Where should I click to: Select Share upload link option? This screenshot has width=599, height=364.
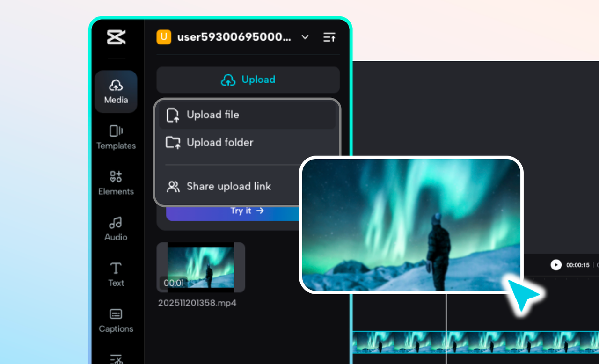click(x=228, y=186)
